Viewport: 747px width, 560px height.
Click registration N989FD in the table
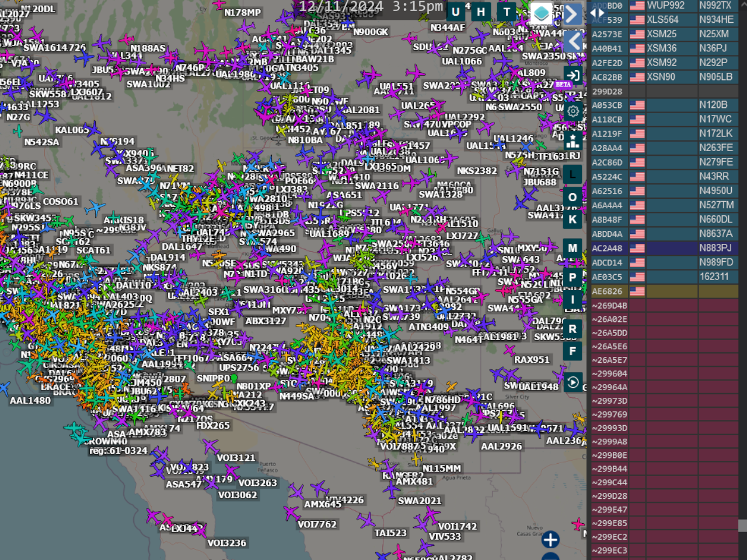point(716,262)
